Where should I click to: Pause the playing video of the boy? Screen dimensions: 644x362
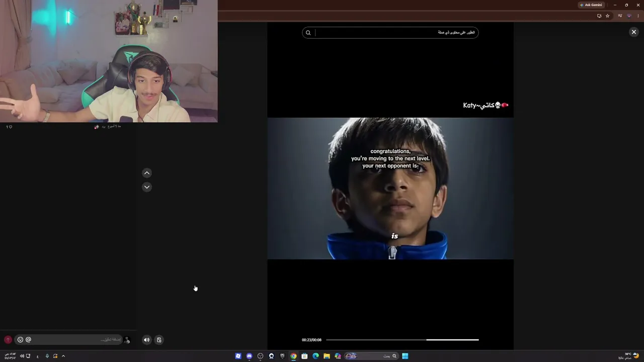tap(390, 189)
